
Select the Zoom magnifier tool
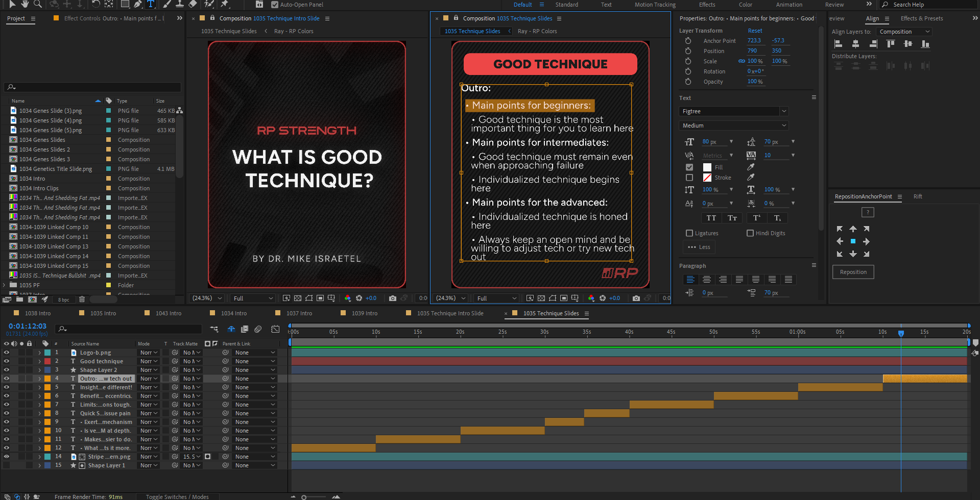pyautogui.click(x=38, y=4)
